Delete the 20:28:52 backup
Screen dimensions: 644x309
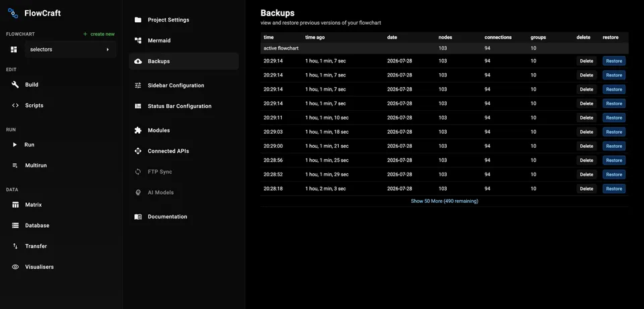pyautogui.click(x=586, y=175)
